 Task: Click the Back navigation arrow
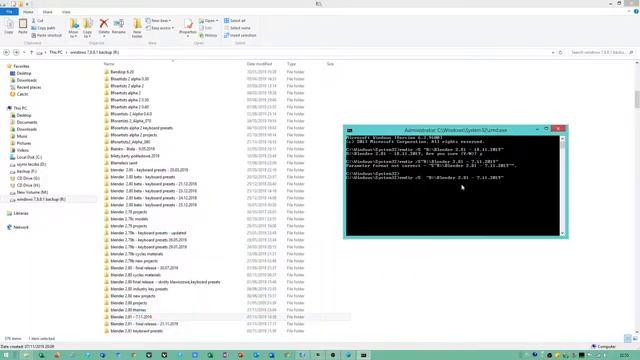click(x=6, y=52)
